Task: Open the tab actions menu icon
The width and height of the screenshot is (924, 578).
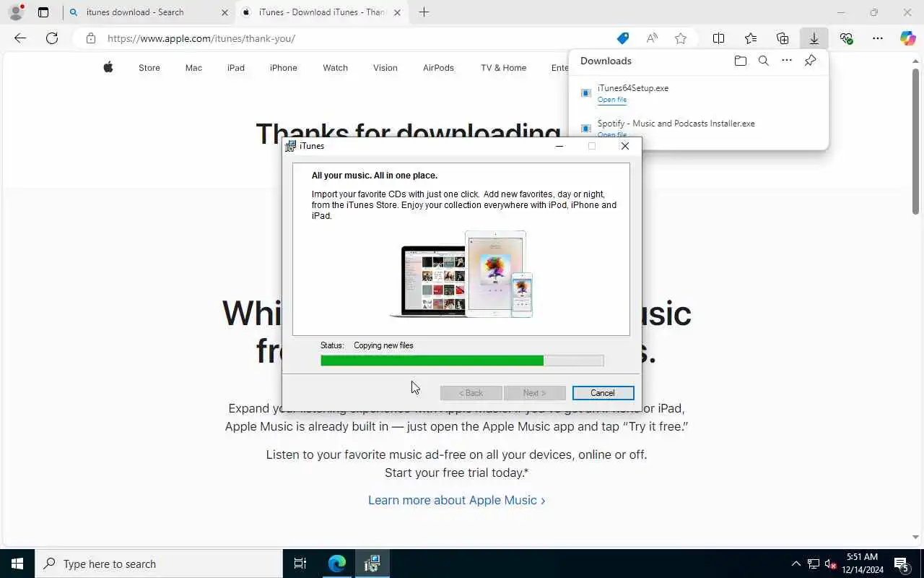Action: (43, 12)
